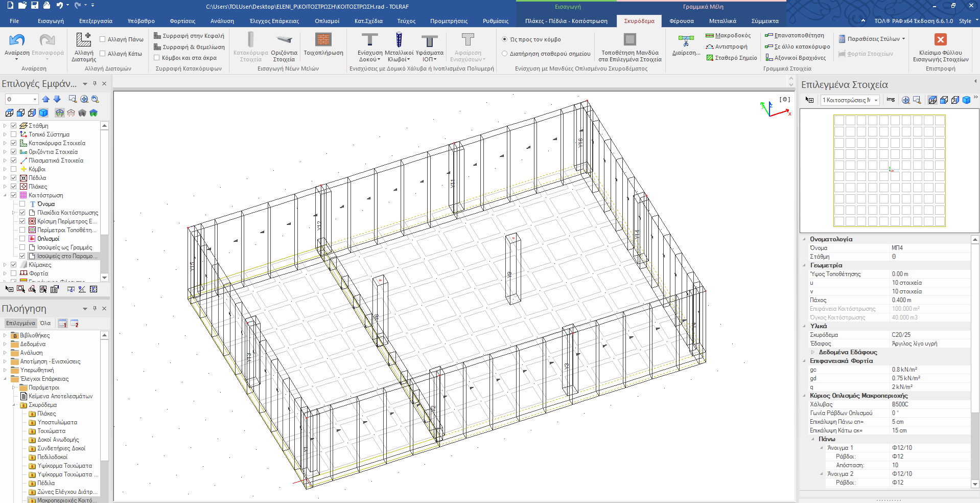Click the Ενίσχυση Δοκού icon
The width and height of the screenshot is (980, 503).
(x=369, y=40)
